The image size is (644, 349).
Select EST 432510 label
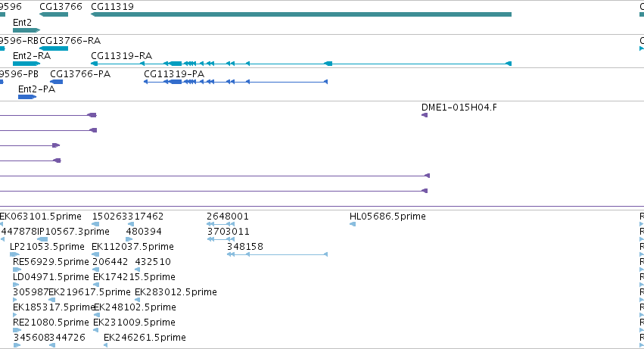point(153,262)
